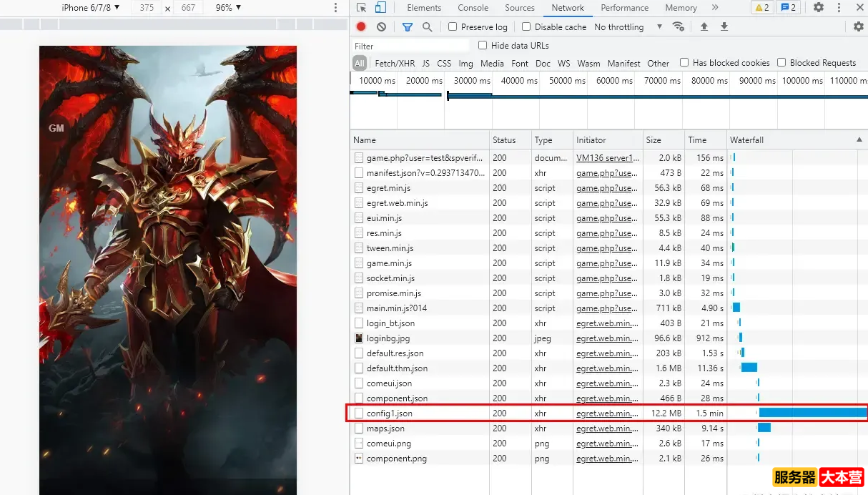Activate the inspect element picker icon
The width and height of the screenshot is (868, 495).
click(x=361, y=8)
